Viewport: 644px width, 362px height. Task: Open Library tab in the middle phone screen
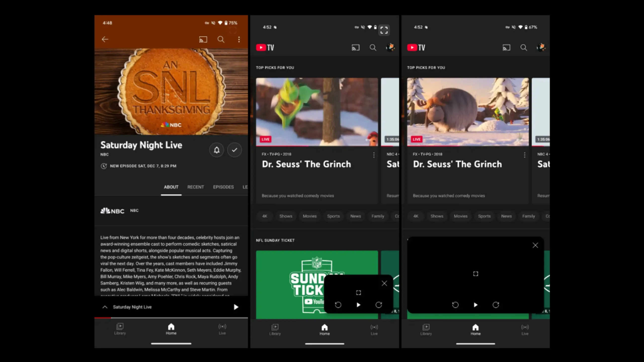click(x=275, y=330)
